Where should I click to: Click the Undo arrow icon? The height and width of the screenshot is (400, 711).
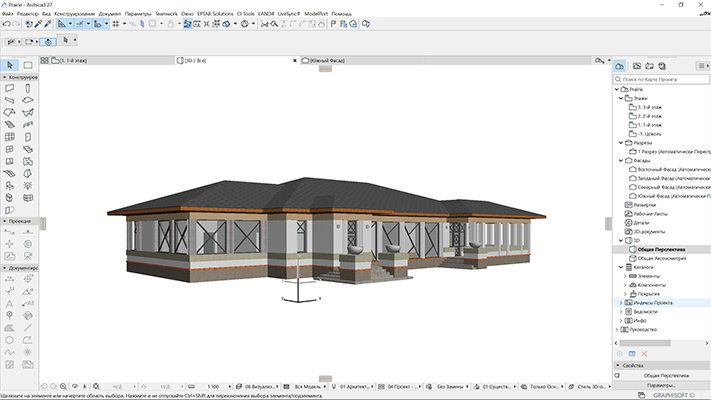point(8,22)
